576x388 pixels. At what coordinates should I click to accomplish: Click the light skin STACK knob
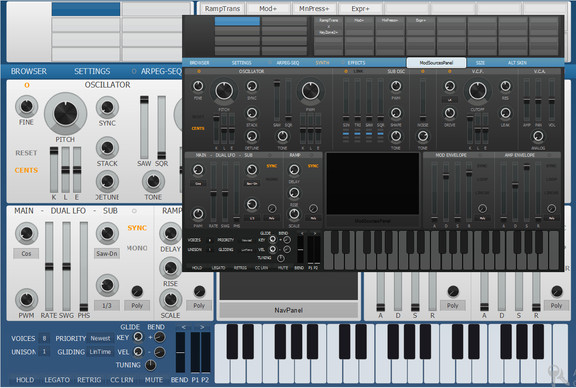[107, 147]
